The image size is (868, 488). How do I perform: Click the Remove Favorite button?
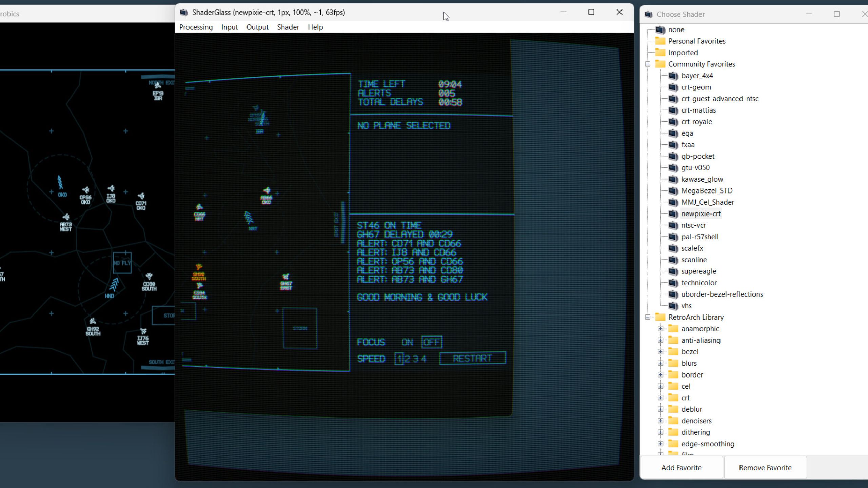[x=765, y=468]
